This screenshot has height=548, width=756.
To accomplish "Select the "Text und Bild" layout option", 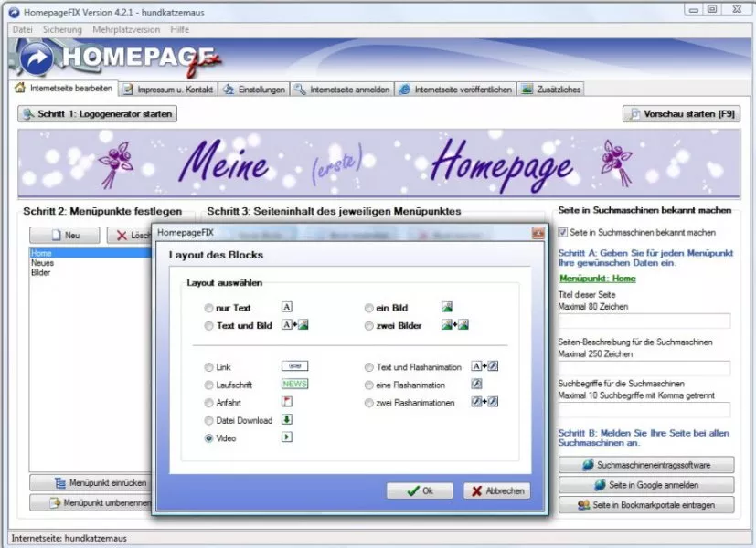I will tap(211, 326).
